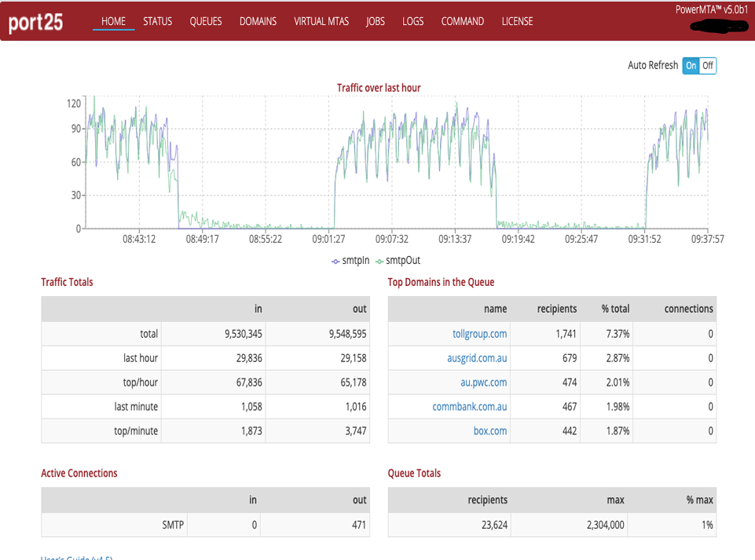This screenshot has height=560, width=755.
Task: Open the VIRTUAL MTAS page
Action: 321,21
